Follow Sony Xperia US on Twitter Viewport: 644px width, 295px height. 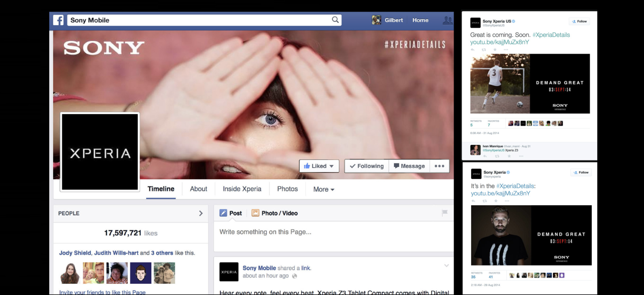coord(579,21)
